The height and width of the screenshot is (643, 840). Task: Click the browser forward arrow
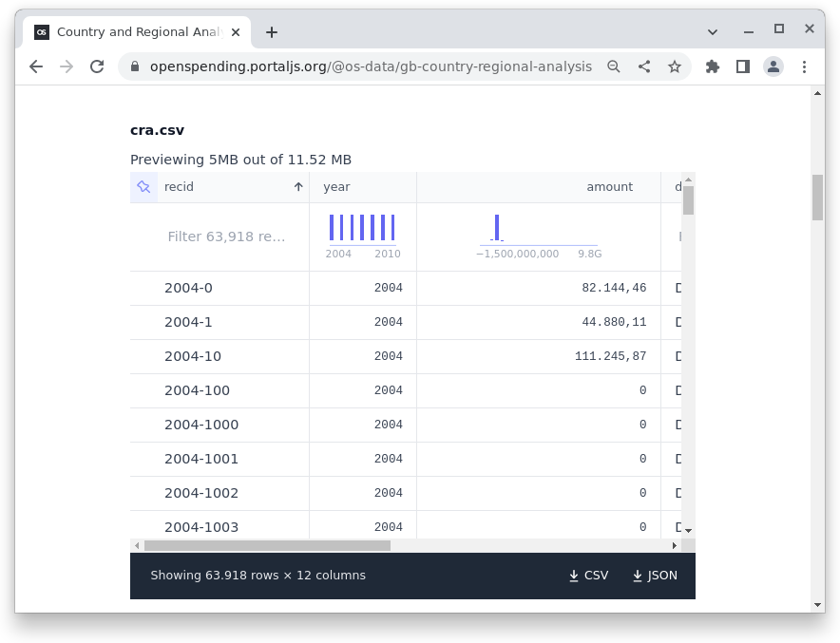tap(67, 66)
